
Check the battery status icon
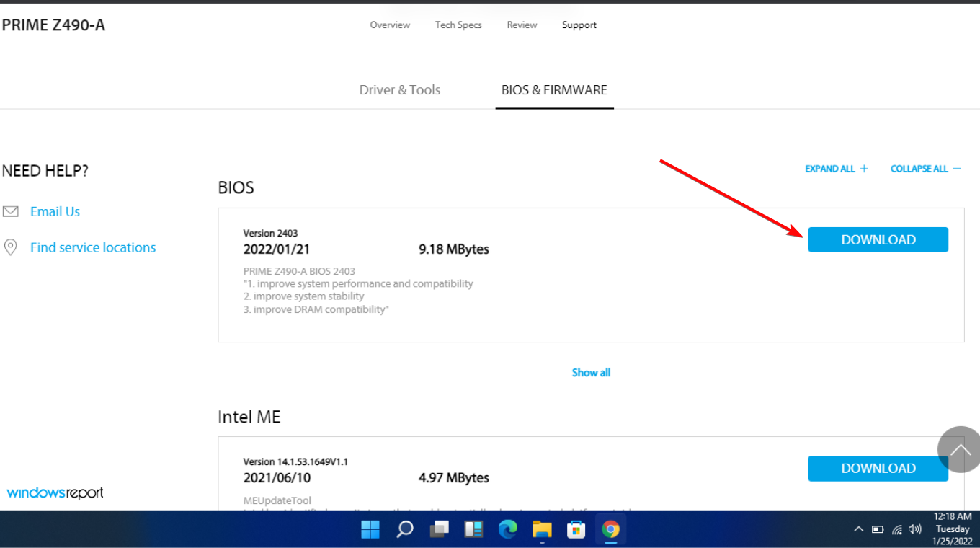point(878,529)
